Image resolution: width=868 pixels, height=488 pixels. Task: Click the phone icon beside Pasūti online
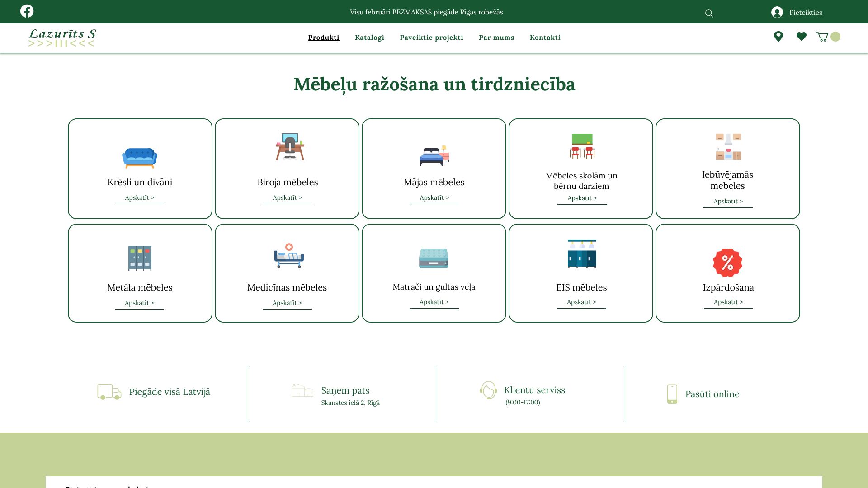coord(672,394)
